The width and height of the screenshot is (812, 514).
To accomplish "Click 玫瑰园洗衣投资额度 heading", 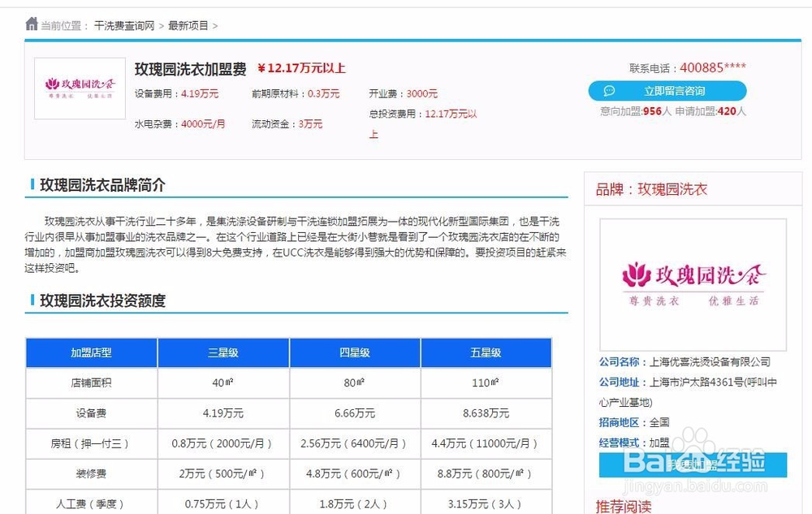I will click(x=102, y=300).
